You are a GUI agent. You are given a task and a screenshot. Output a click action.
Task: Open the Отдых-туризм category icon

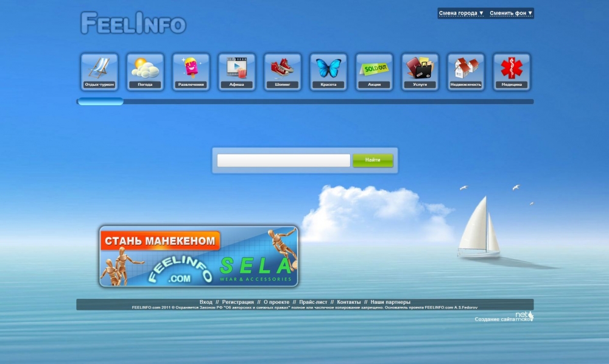[99, 72]
